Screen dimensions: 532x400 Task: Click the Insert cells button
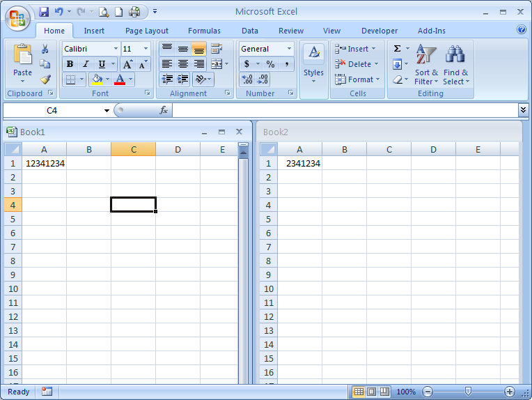click(x=355, y=49)
